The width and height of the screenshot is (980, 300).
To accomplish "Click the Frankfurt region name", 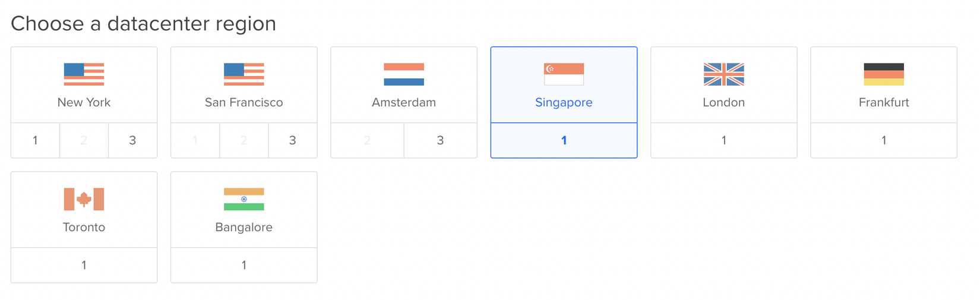I will coord(884,102).
